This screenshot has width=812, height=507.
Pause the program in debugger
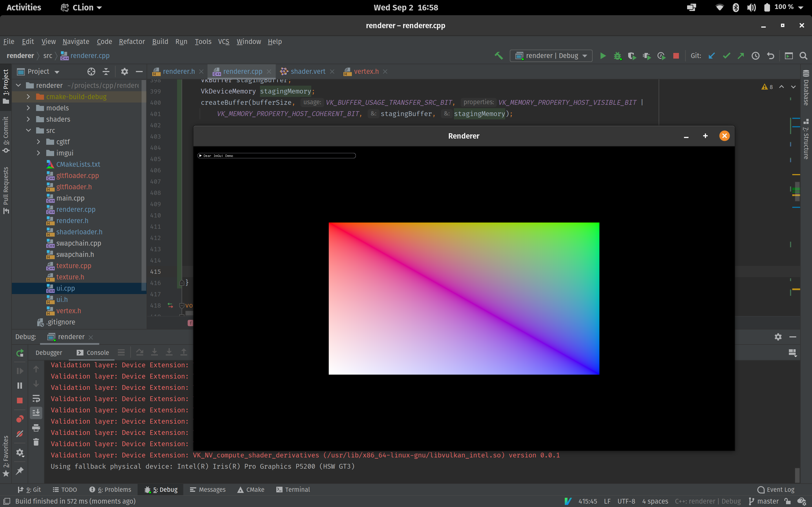click(x=20, y=386)
